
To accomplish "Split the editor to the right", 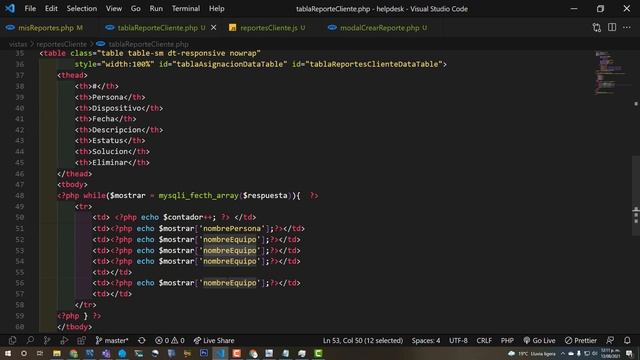I will click(x=612, y=28).
